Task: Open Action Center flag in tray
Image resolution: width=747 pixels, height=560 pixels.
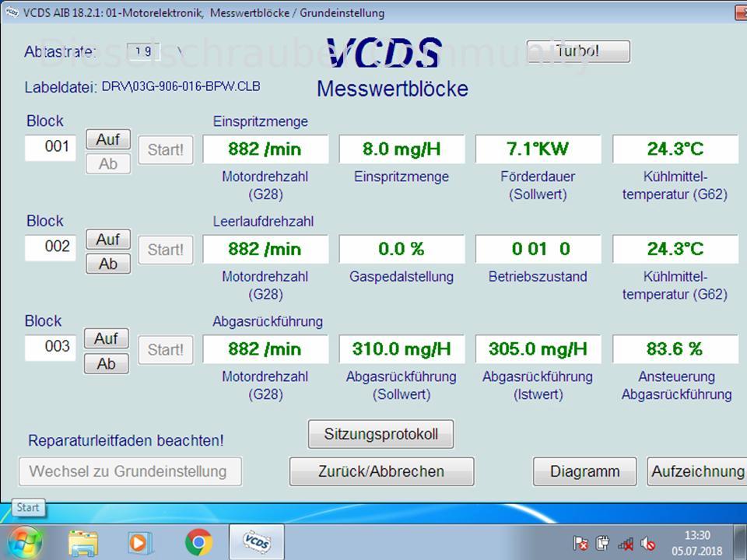Action: tap(580, 543)
